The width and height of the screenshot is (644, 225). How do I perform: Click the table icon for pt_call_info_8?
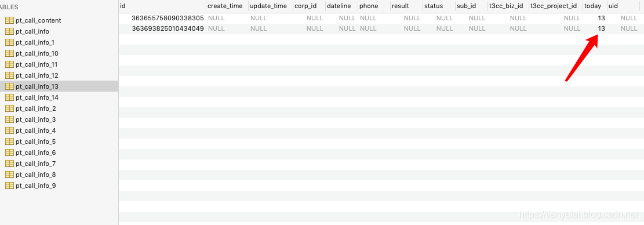coord(9,175)
